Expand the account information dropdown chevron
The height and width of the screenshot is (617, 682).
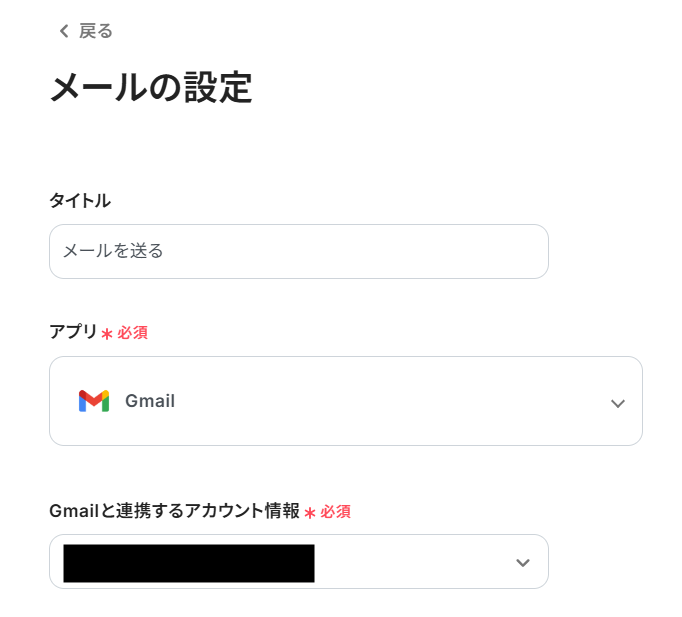[x=522, y=562]
